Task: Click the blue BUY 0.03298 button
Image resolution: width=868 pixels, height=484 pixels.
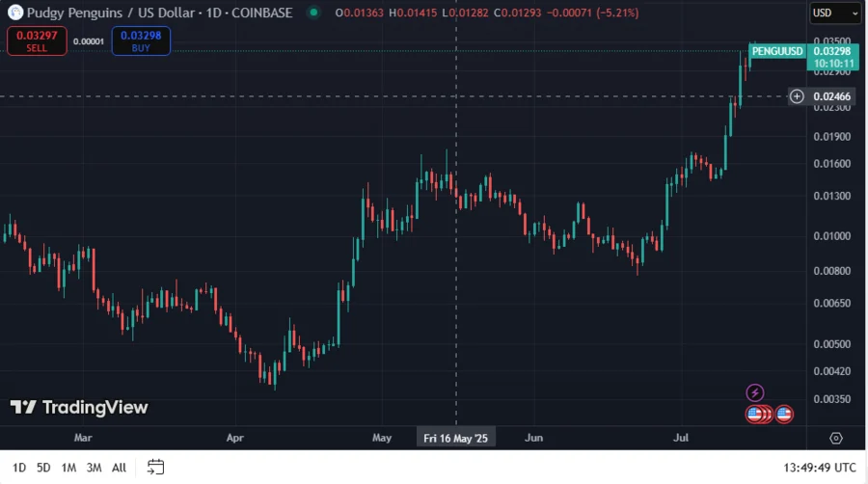Action: (141, 40)
